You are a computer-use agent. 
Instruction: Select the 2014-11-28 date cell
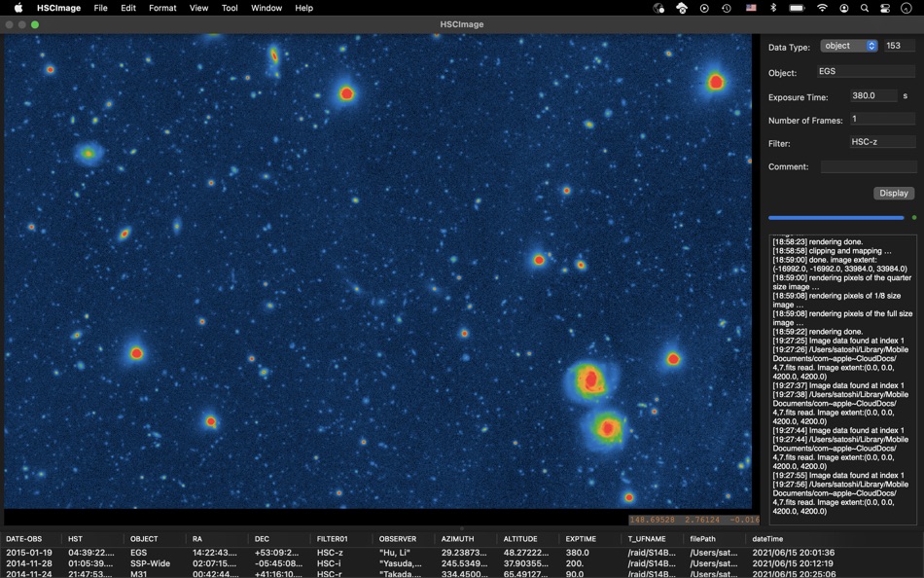29,563
